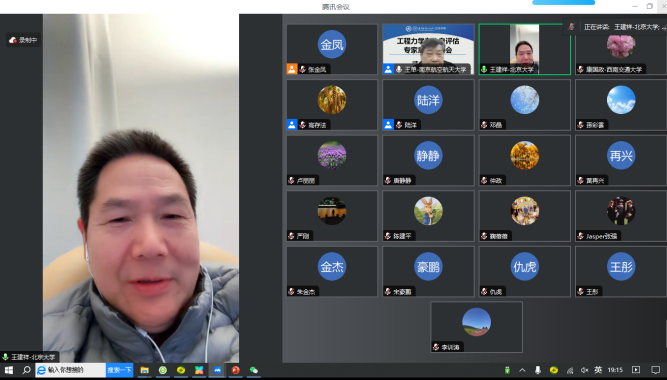Open the Windows Start menu
Screen dimensions: 667x380
coord(9,370)
